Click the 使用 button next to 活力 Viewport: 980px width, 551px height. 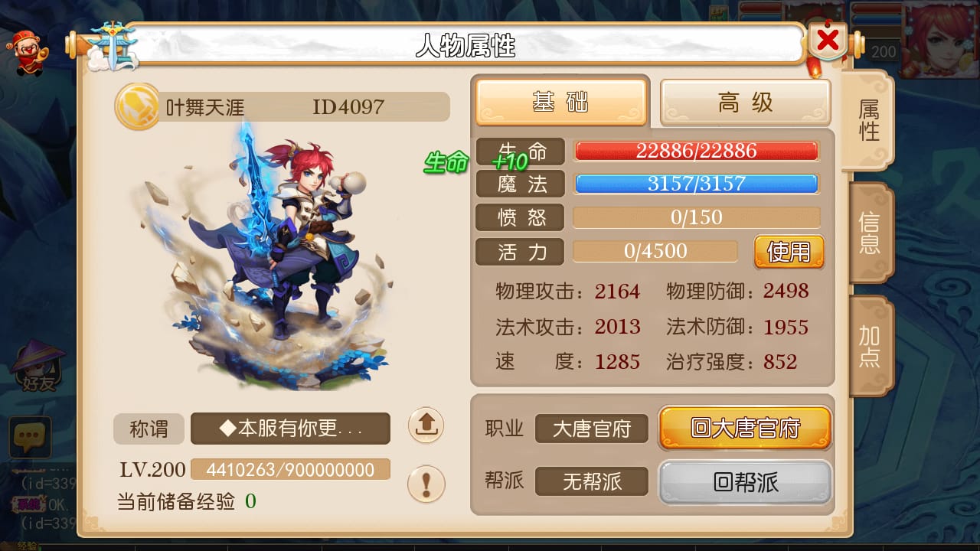pyautogui.click(x=789, y=251)
